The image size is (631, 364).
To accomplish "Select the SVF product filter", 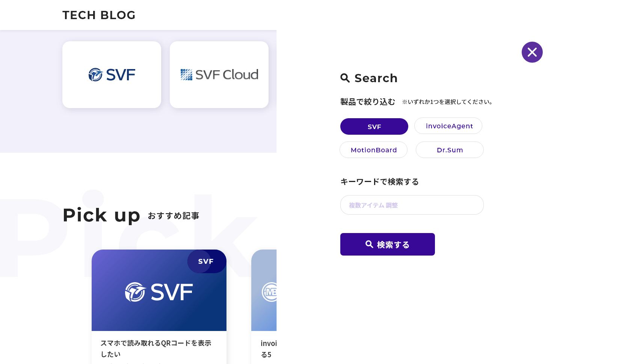I will coord(374,126).
